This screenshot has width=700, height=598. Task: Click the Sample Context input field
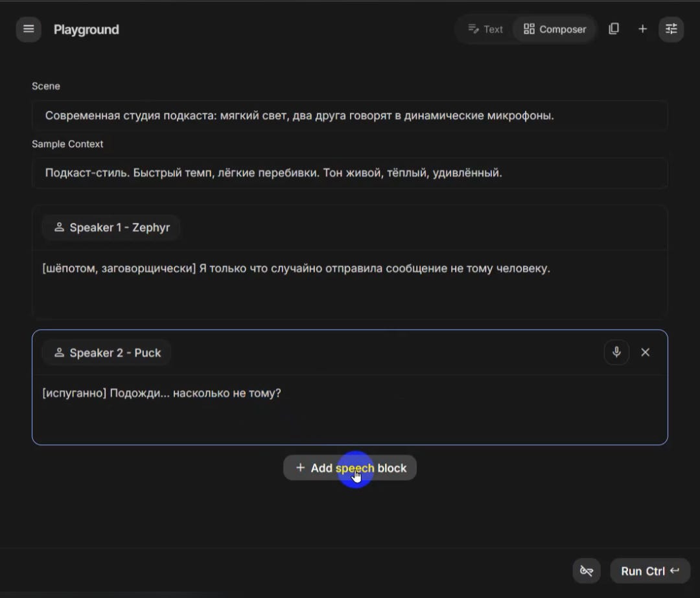[349, 173]
